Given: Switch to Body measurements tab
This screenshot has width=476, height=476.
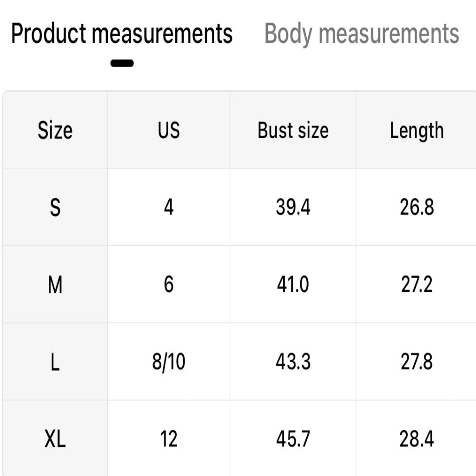Looking at the screenshot, I should [362, 34].
